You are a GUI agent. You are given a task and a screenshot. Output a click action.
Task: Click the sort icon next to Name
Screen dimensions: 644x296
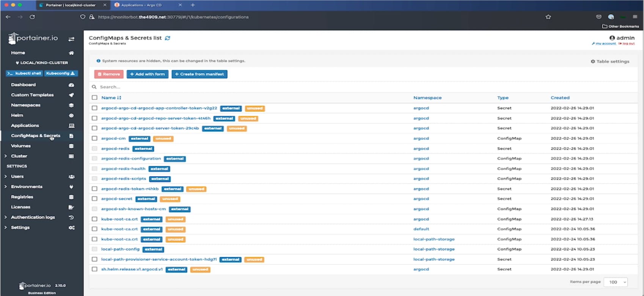(119, 98)
